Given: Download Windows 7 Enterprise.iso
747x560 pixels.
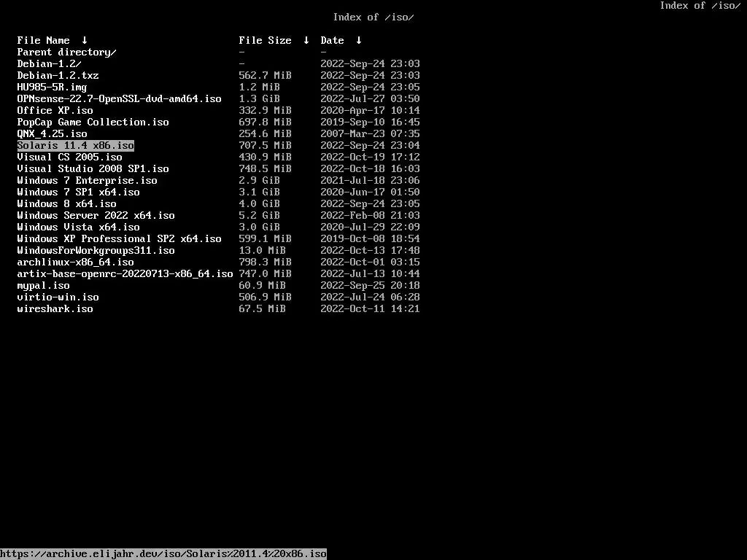Looking at the screenshot, I should click(x=88, y=181).
